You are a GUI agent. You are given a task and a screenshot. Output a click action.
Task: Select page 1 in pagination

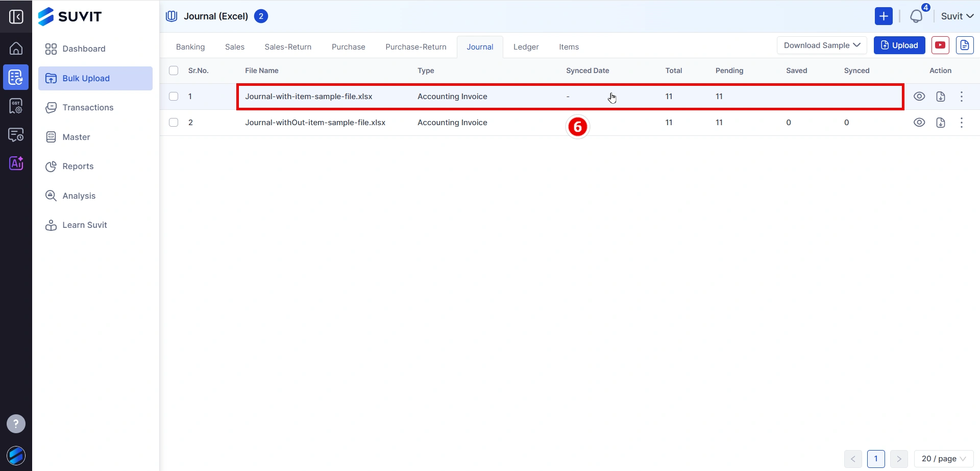(876, 459)
